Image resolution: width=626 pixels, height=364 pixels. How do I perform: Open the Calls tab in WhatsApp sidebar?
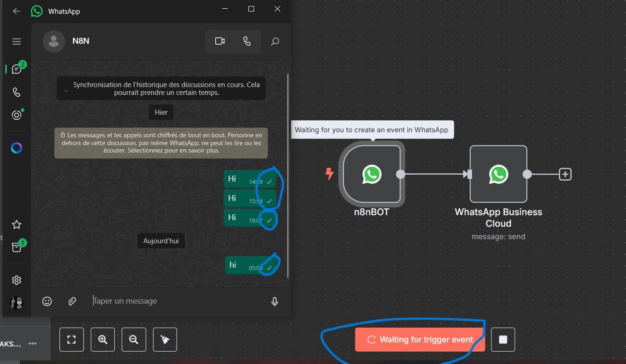click(x=16, y=92)
